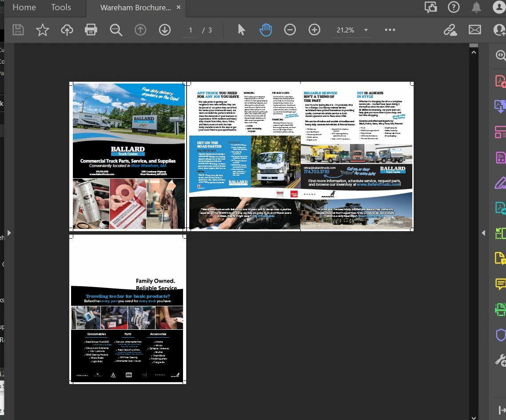Open the purple document signature tool
Screen dimensions: 506x420
pos(501,157)
